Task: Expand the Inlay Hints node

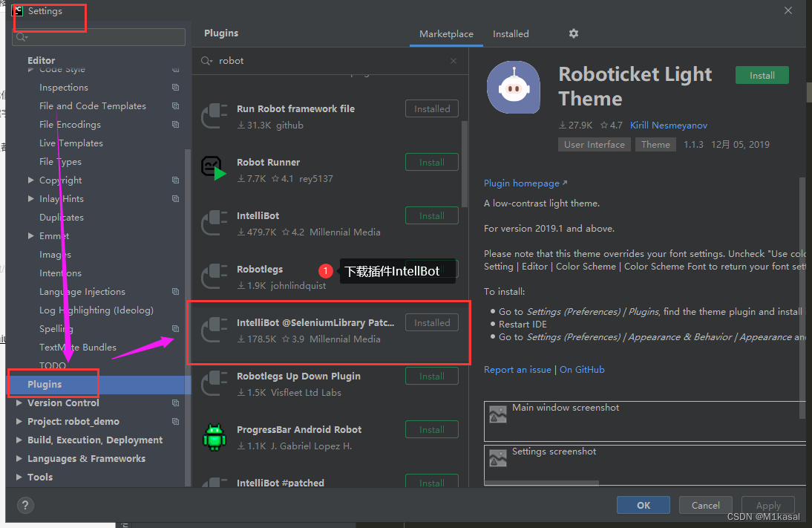Action: coord(30,199)
